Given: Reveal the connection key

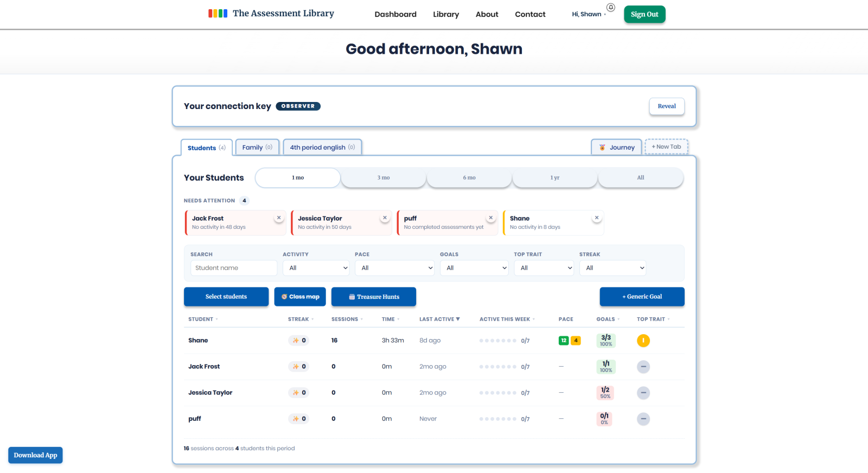Looking at the screenshot, I should [667, 106].
